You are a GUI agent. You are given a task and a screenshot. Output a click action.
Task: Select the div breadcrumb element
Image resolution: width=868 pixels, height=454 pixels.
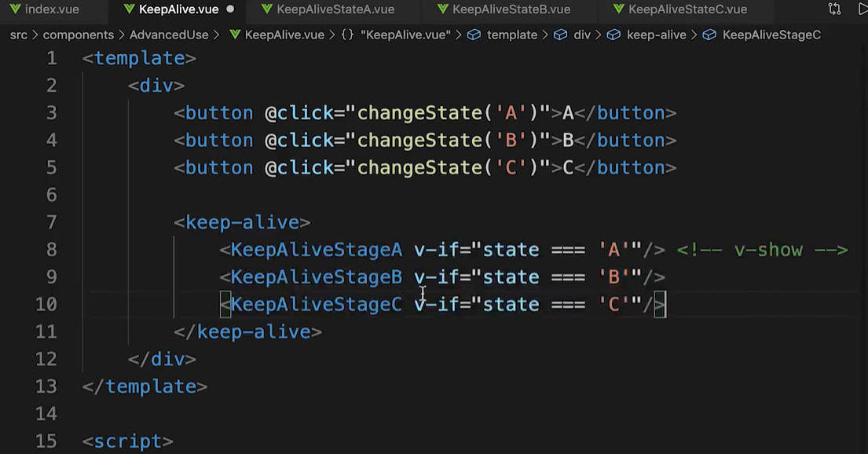tap(581, 35)
